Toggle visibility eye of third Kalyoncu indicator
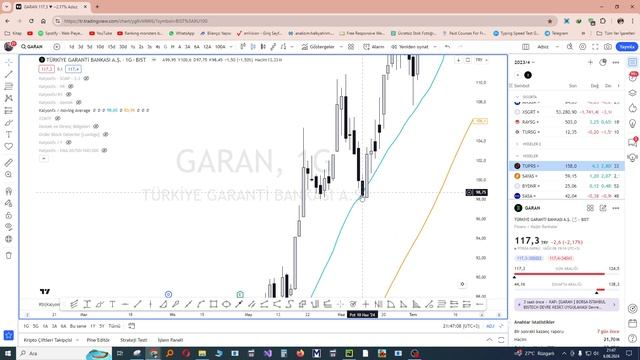Screen dimensions: 640x360 point(69,94)
